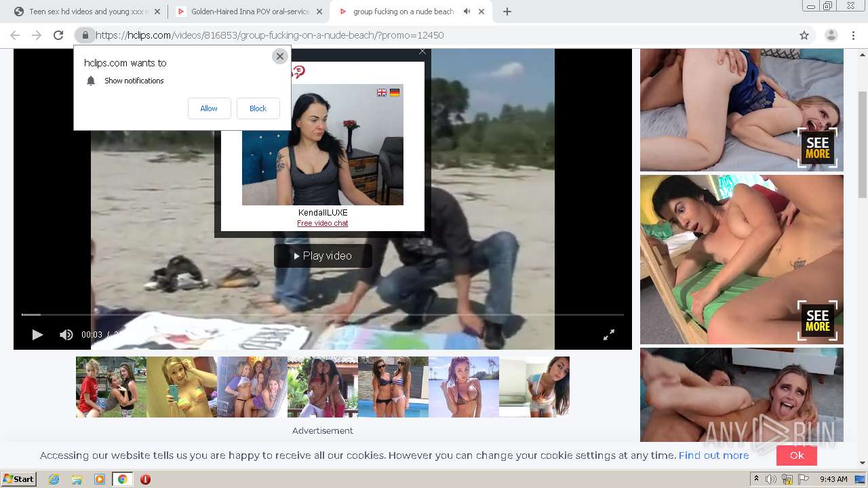This screenshot has height=488, width=868.
Task: Accept cookies with the Ok button
Action: pos(797,455)
